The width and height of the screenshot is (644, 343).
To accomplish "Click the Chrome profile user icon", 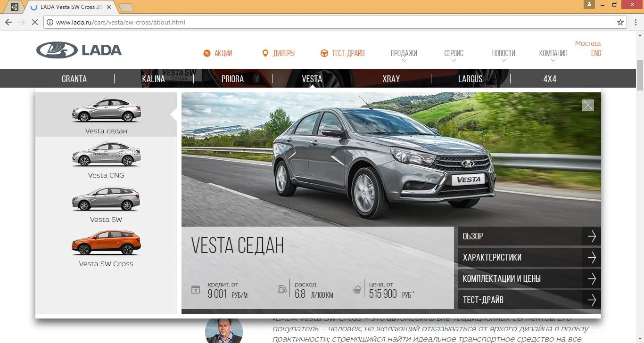I will [x=589, y=4].
